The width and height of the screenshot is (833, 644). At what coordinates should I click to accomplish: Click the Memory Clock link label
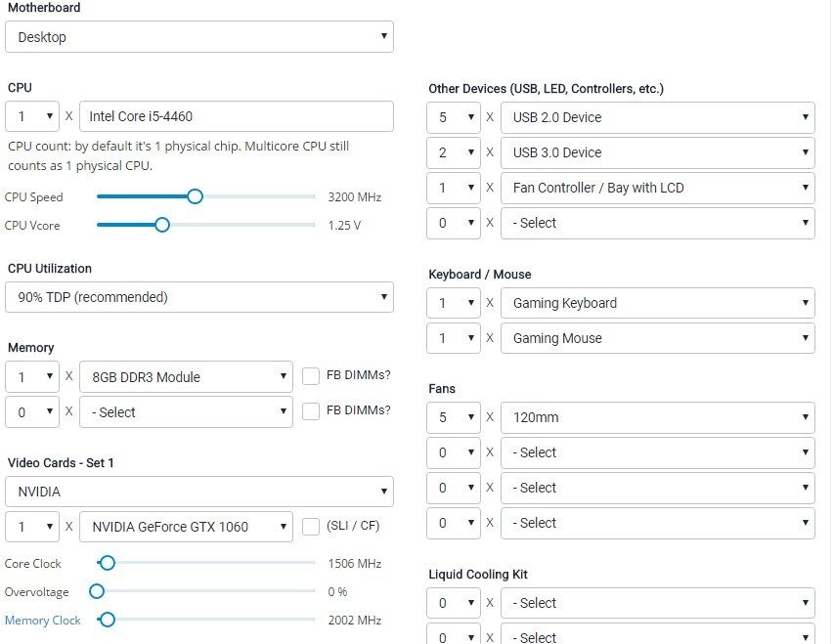click(42, 621)
